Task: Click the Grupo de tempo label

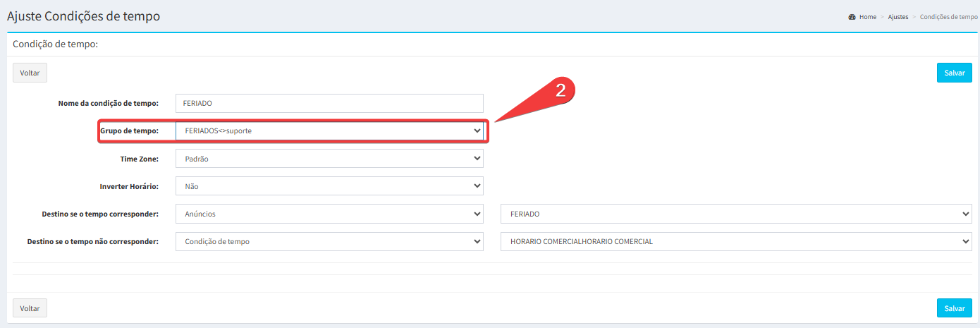Action: [x=129, y=131]
